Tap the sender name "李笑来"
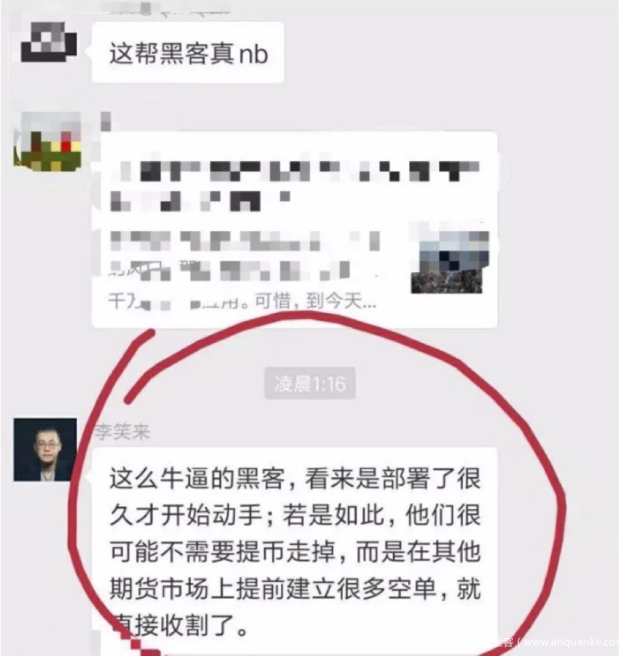This screenshot has height=656, width=644. [x=122, y=432]
